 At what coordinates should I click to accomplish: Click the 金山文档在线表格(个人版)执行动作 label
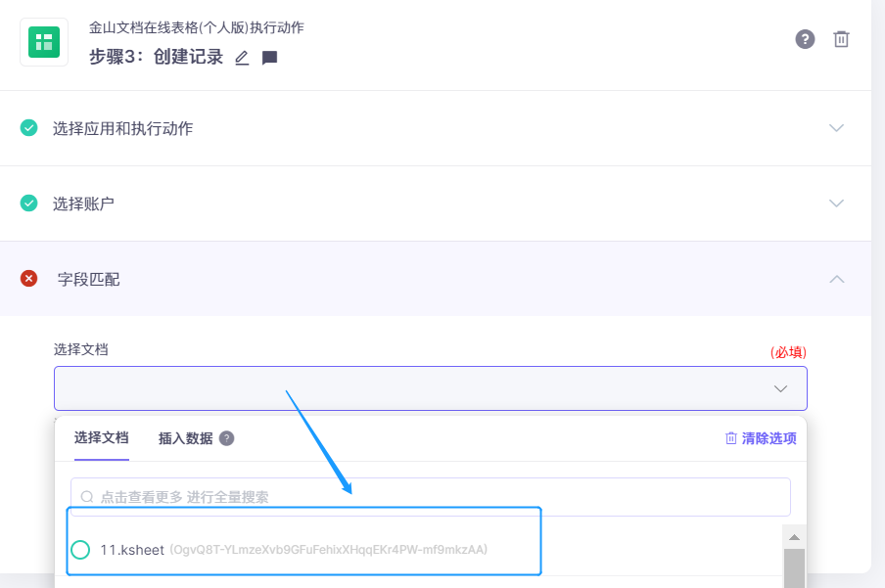(197, 27)
